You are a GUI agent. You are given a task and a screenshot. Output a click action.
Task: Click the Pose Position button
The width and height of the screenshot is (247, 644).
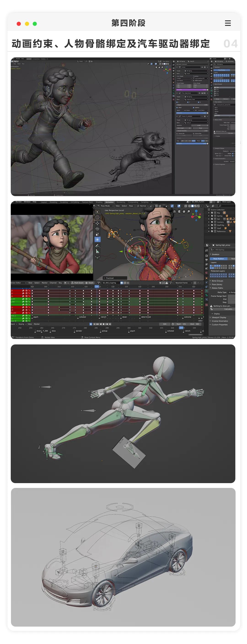219,259
